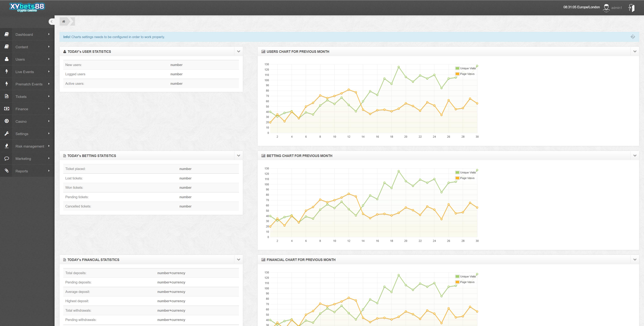The height and width of the screenshot is (326, 644).
Task: Click the Marketing sidebar icon
Action: tap(6, 158)
